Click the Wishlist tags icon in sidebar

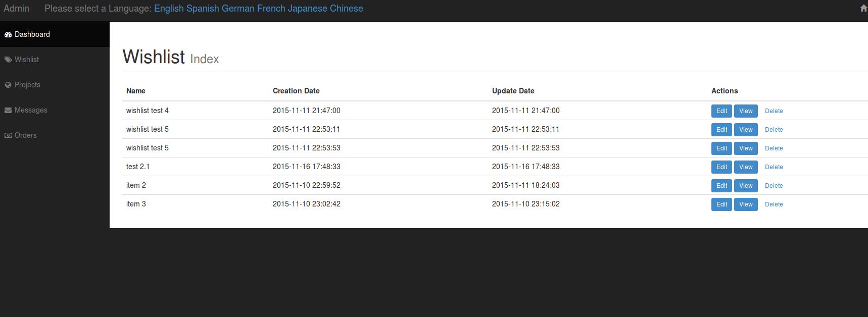coord(8,60)
